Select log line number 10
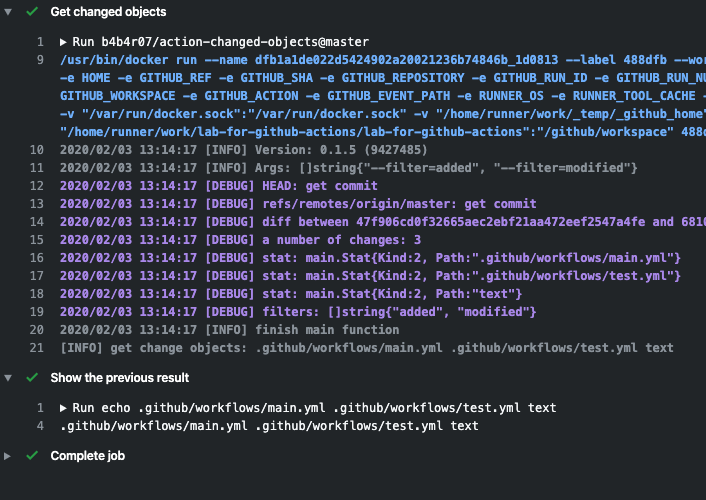The image size is (706, 500). [37, 150]
